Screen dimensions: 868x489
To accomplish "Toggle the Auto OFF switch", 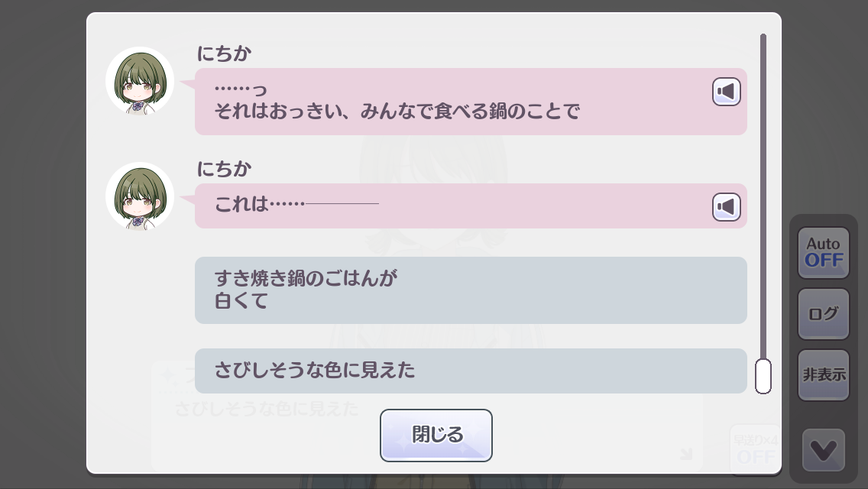I will [823, 252].
